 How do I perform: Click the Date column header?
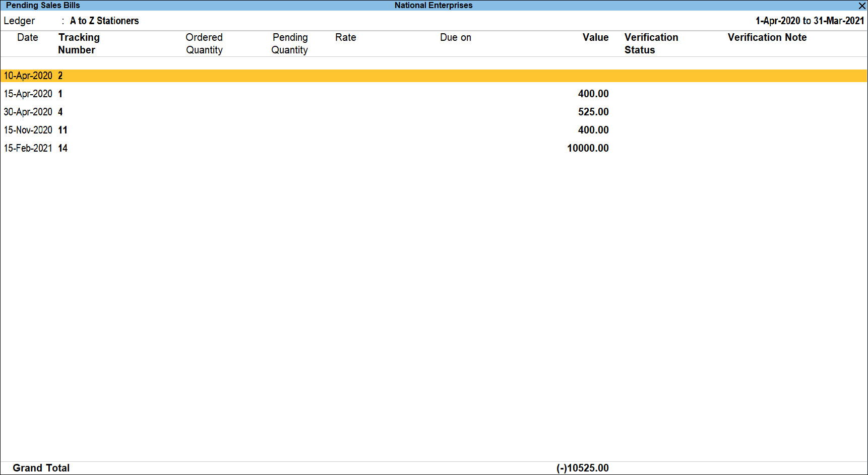pos(27,37)
